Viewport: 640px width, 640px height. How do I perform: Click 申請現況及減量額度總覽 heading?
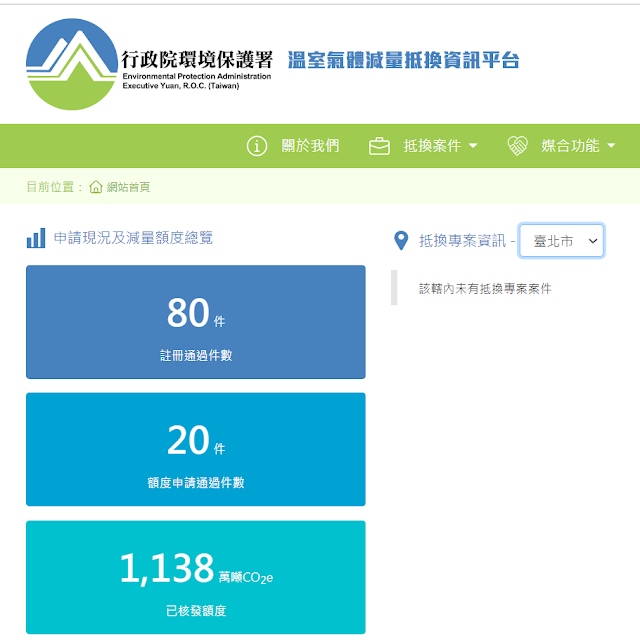pyautogui.click(x=133, y=238)
